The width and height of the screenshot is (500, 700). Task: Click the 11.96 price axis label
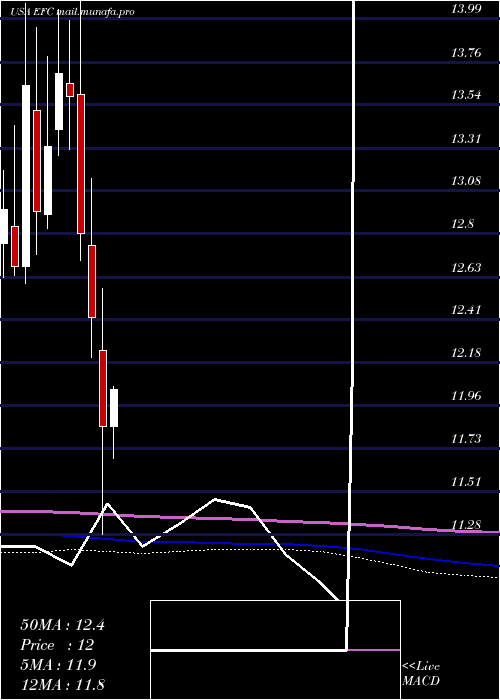tap(466, 396)
